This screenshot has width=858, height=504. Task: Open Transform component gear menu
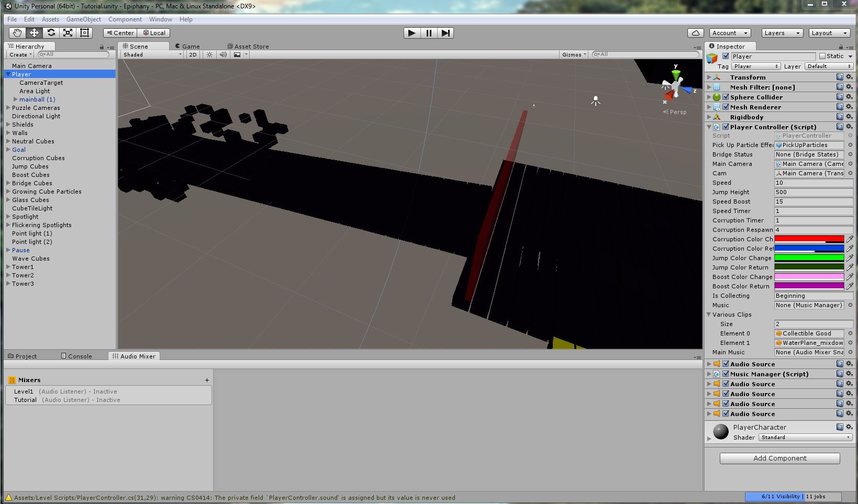849,77
